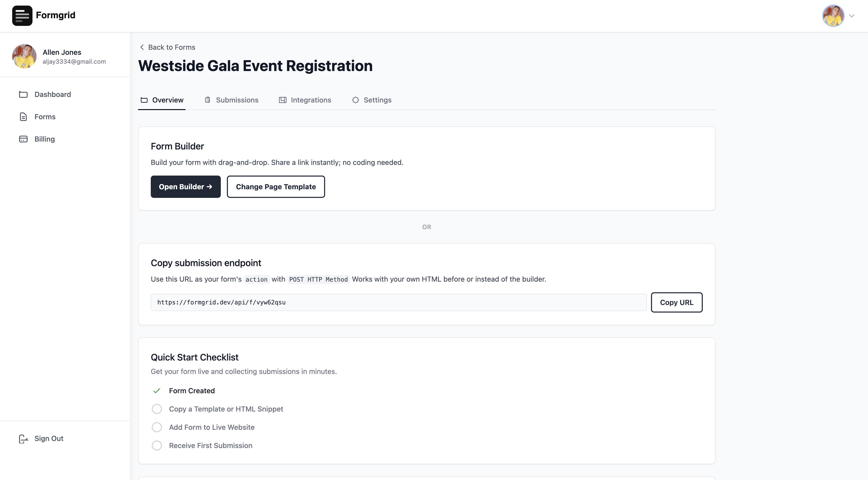
Task: Click the Sign Out icon
Action: (x=23, y=439)
